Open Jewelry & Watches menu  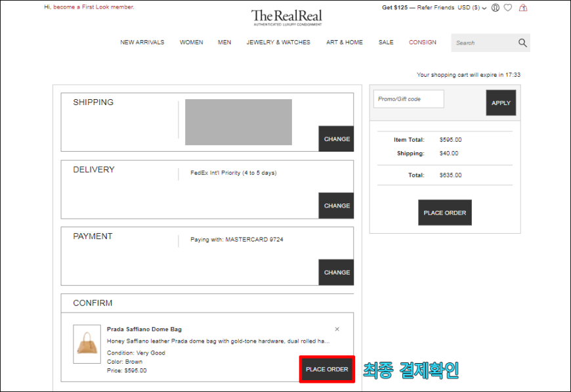278,42
